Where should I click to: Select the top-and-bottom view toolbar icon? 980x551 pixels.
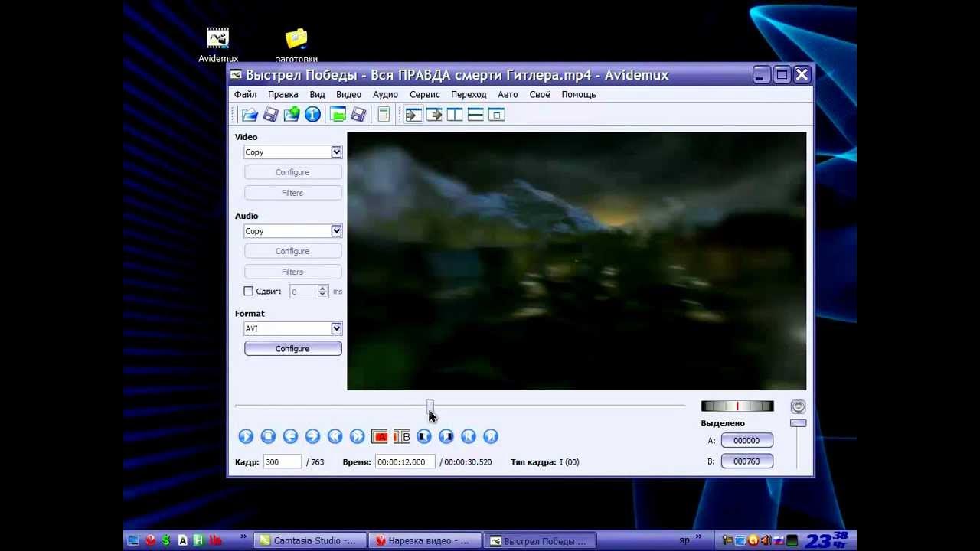(475, 115)
